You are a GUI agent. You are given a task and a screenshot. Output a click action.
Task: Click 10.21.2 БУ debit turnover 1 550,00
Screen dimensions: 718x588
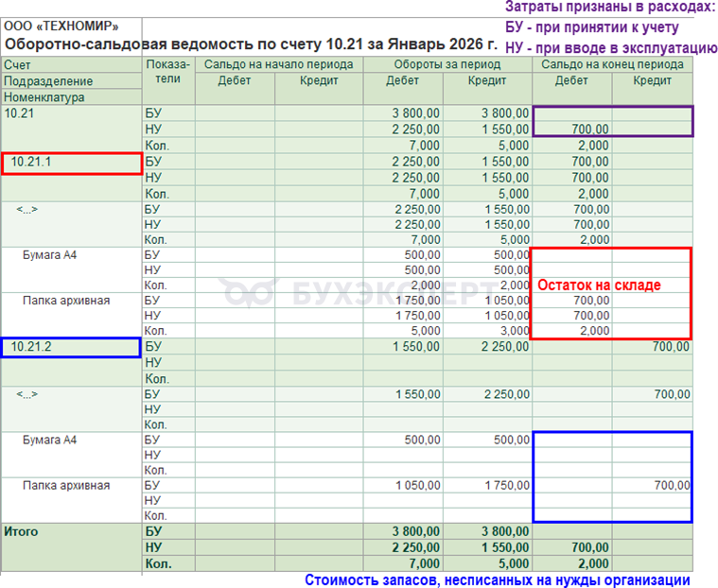416,346
